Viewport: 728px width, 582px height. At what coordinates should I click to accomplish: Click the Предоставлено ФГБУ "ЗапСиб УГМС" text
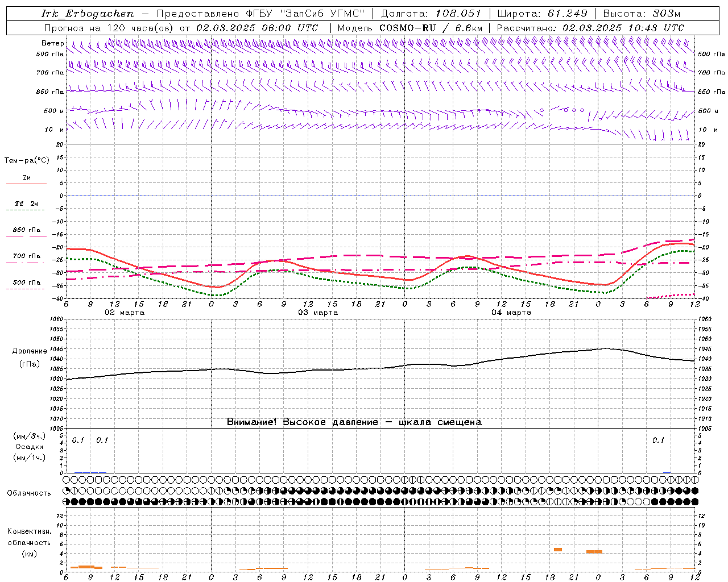tap(260, 14)
